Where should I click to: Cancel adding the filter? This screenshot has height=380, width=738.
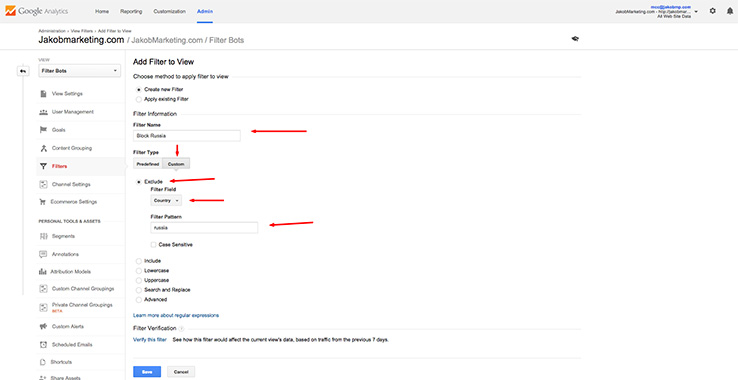coord(181,372)
